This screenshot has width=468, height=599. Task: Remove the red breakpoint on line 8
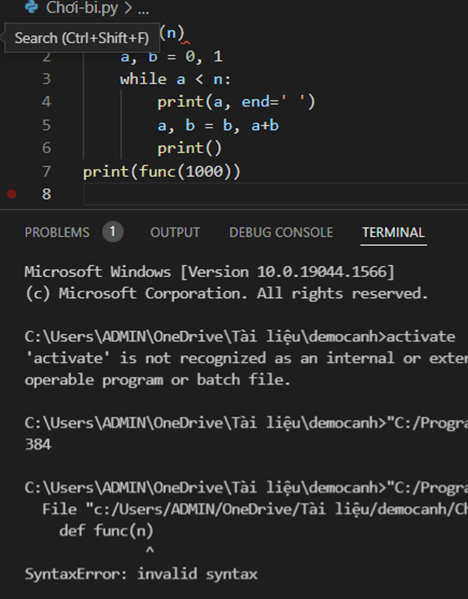coord(12,194)
